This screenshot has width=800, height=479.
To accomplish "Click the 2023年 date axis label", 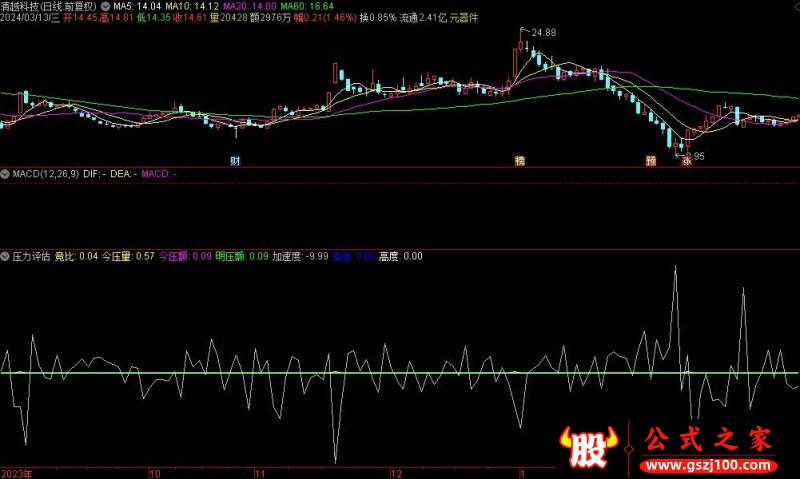I will pyautogui.click(x=16, y=471).
